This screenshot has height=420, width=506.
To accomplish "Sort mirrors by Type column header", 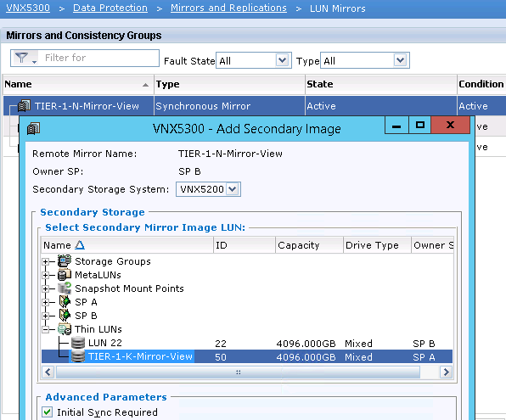I will [x=229, y=84].
